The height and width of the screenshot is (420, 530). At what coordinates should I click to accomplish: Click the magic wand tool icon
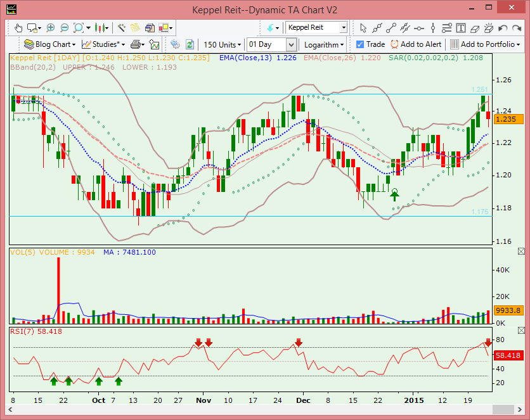pos(121,28)
